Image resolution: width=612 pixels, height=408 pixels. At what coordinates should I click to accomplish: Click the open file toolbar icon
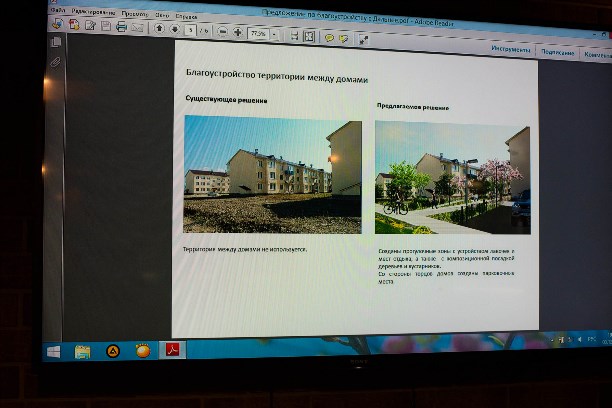coord(58,24)
